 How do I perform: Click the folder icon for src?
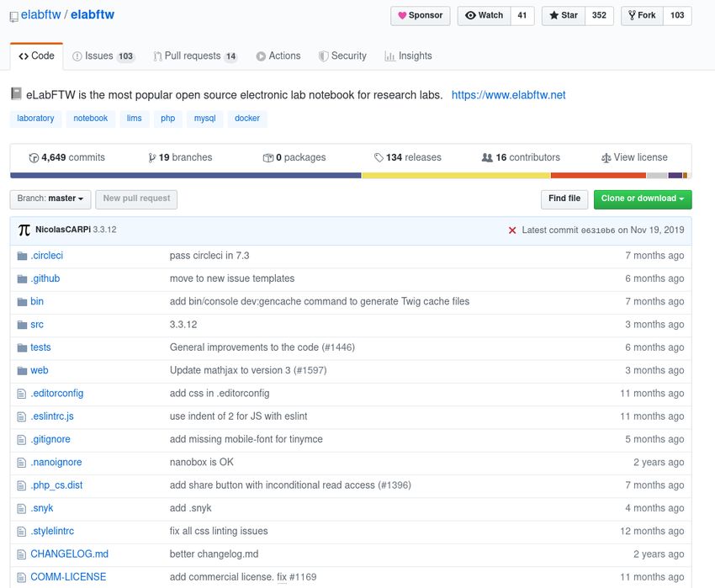pos(22,325)
